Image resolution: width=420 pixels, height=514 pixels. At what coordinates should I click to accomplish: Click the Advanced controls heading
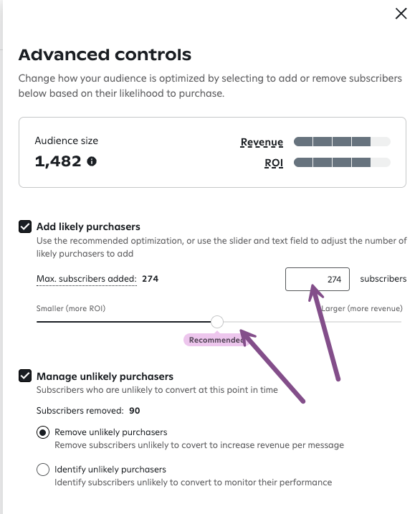coord(105,54)
